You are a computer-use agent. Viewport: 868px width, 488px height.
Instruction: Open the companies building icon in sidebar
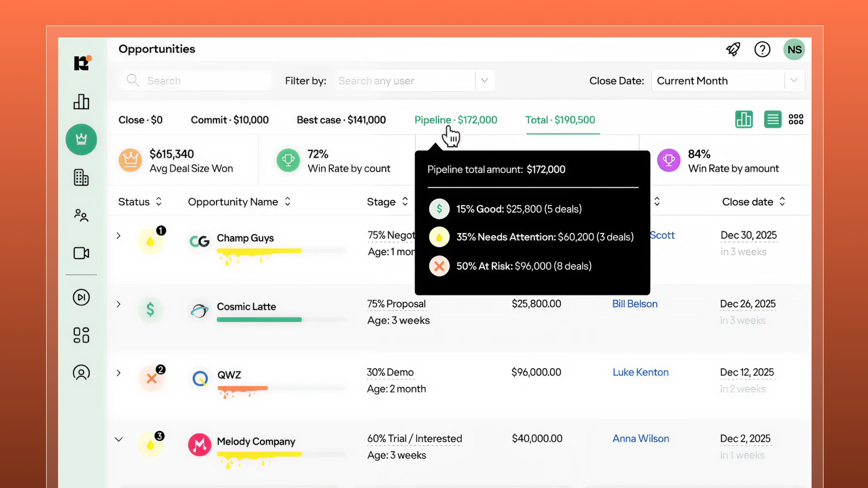click(81, 177)
